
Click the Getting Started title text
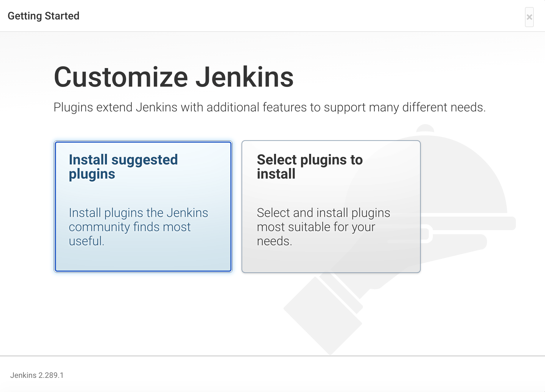click(44, 16)
